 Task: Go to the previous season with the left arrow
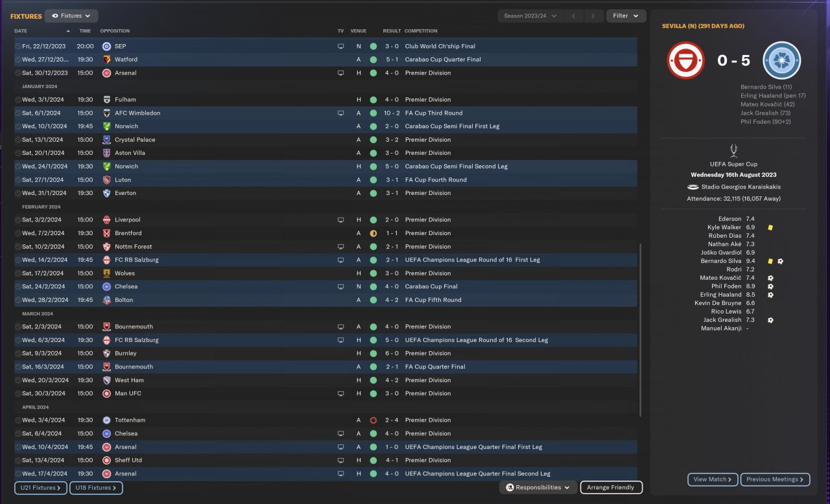click(x=573, y=16)
